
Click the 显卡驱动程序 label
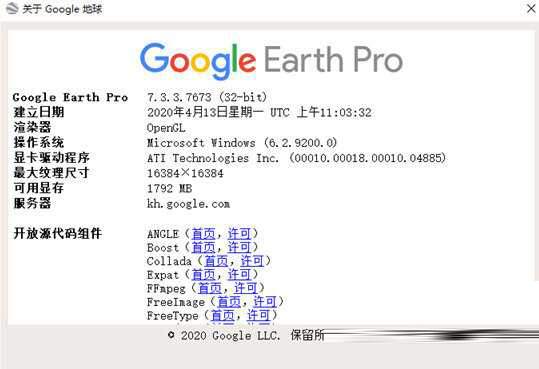[x=52, y=158]
